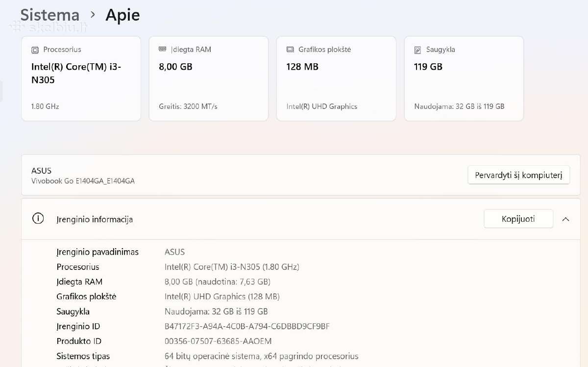588x367 pixels.
Task: Click the Įrenginio ID label
Action: click(78, 326)
